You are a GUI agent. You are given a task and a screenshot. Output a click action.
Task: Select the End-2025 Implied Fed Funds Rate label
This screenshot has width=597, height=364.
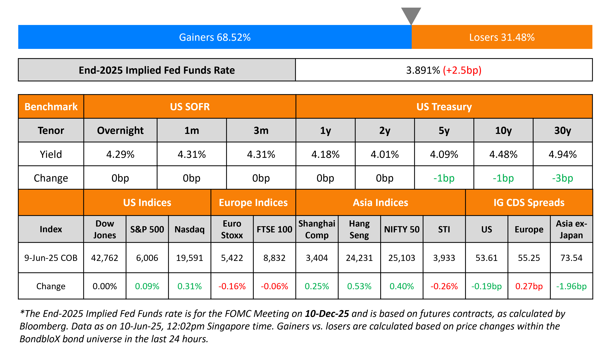click(x=157, y=70)
